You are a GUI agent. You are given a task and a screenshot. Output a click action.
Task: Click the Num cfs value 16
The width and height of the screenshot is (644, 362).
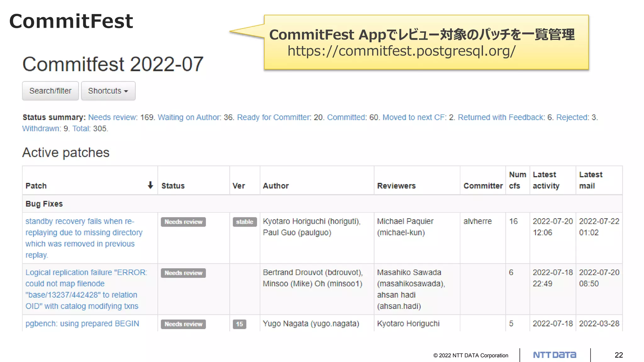pyautogui.click(x=513, y=221)
